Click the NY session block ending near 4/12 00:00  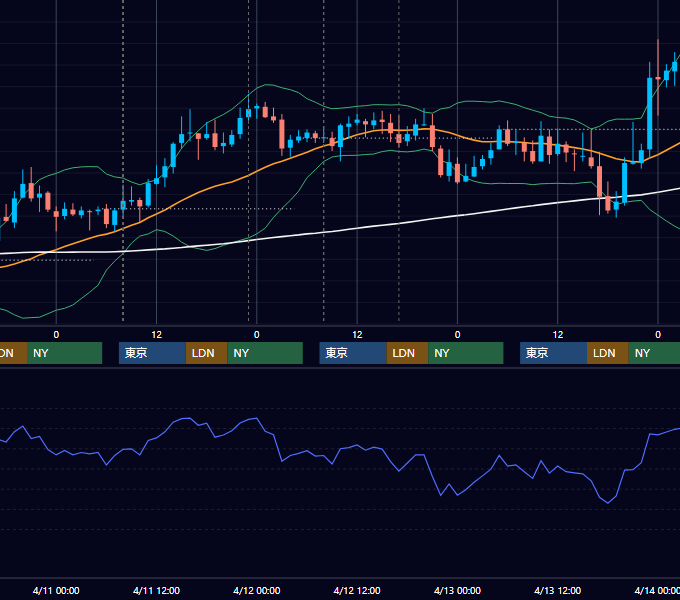[265, 353]
